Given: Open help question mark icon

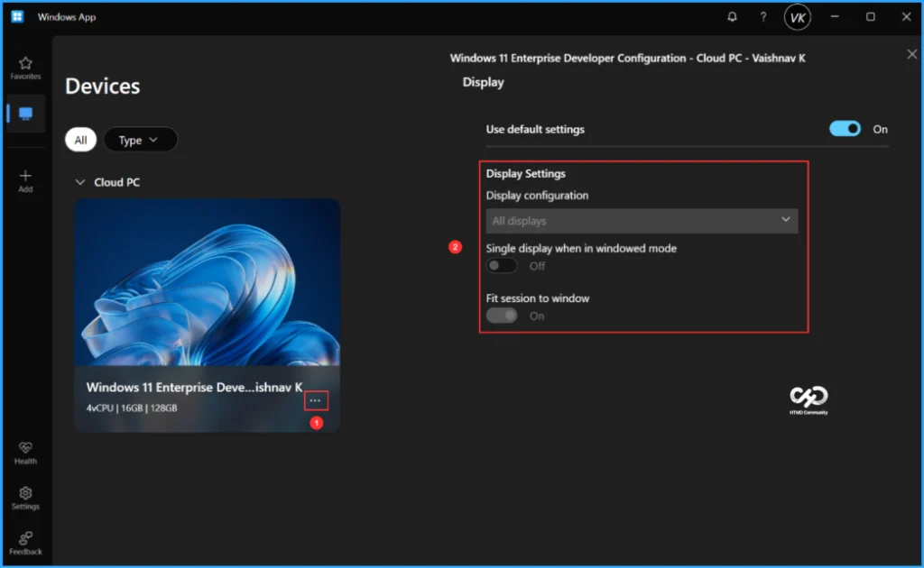Looking at the screenshot, I should 763,16.
